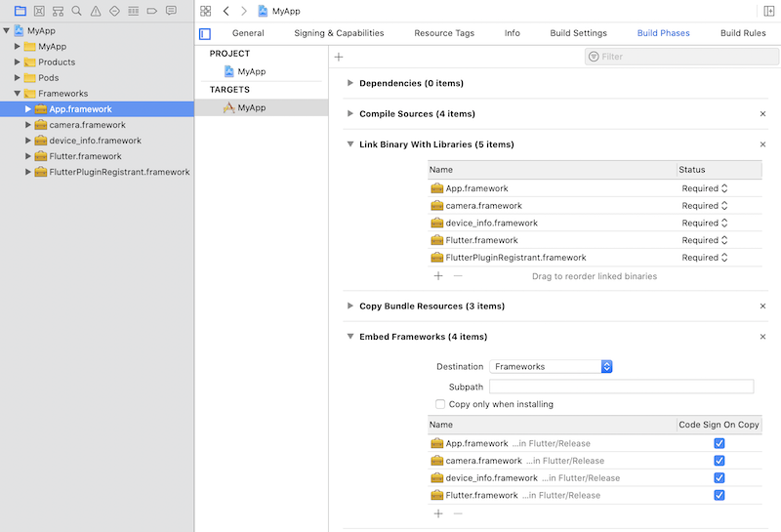Toggle Code Sign On Copy for App.framework
781x532 pixels.
[x=719, y=443]
